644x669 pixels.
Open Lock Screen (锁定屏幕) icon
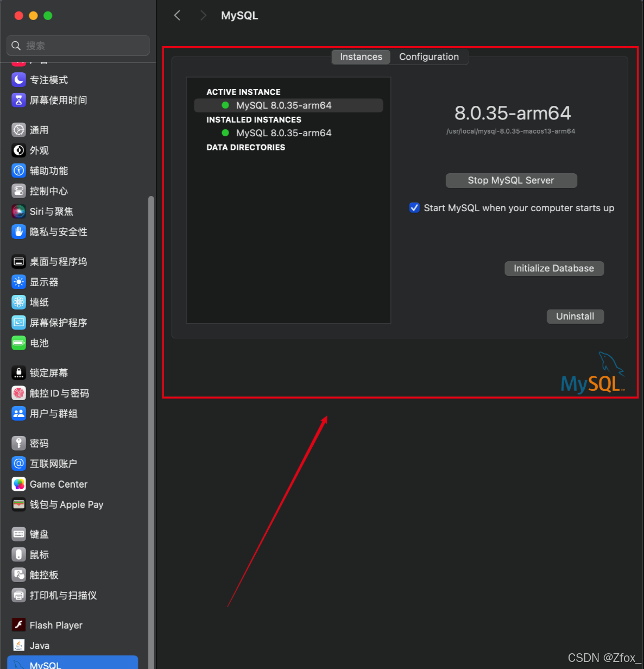pyautogui.click(x=19, y=373)
